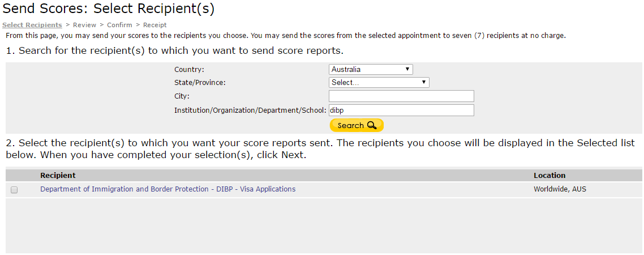Expand the State/Province Select... dropdown
Screen dimensions: 644x255
(x=379, y=83)
